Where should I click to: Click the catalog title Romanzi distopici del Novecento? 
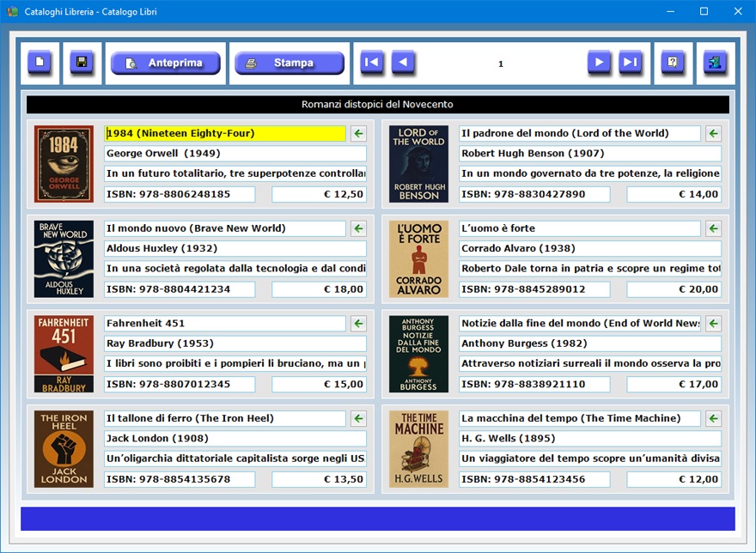(x=377, y=105)
